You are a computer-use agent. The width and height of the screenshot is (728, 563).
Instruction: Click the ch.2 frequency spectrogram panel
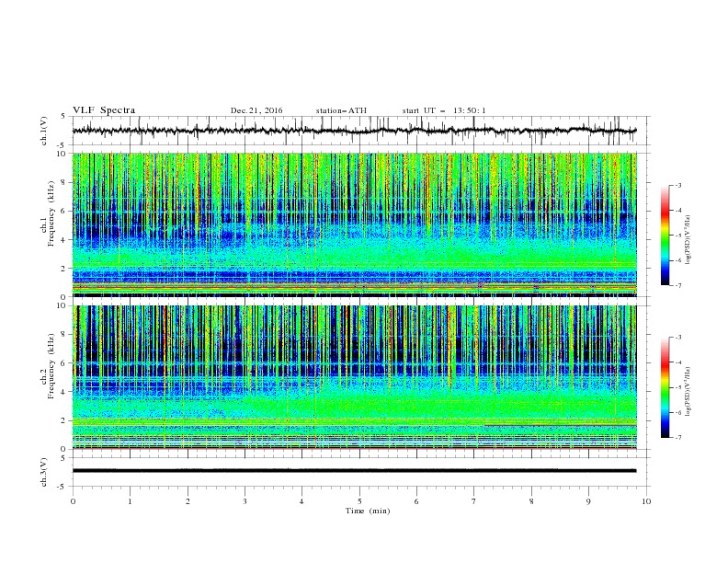(x=355, y=377)
